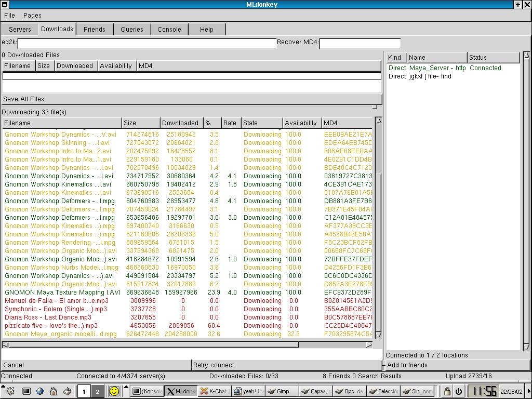Hide the panel with the right-edge arrow
This screenshot has height=399, width=532.
click(x=529, y=391)
